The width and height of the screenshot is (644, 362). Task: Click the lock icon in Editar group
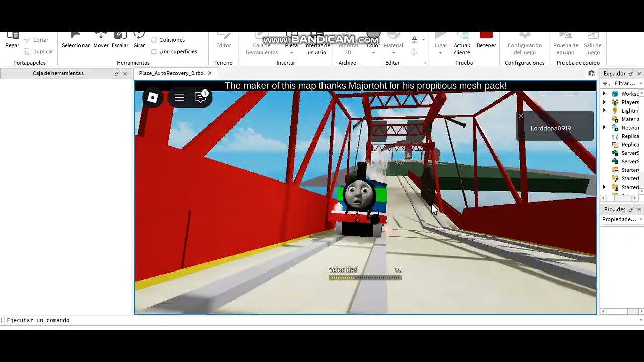click(414, 40)
